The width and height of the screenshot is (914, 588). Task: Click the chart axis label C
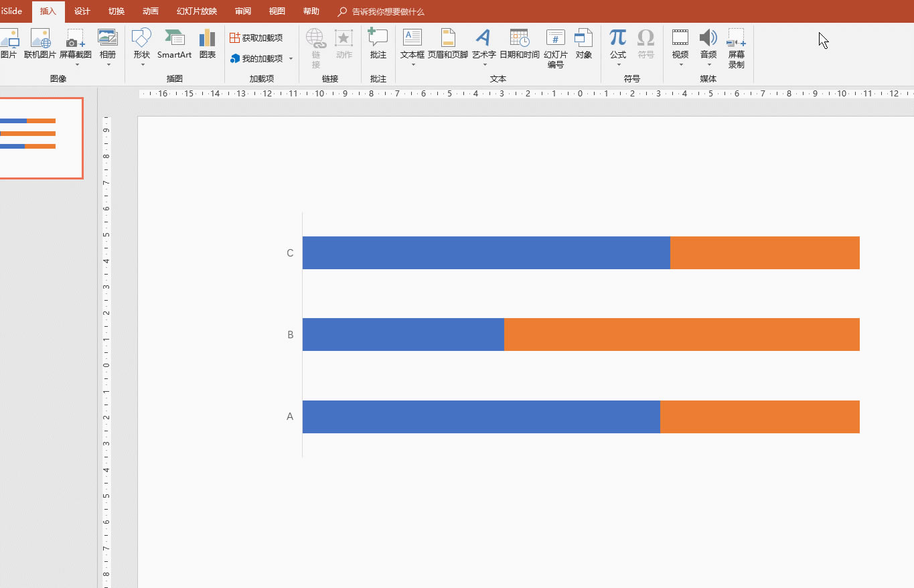tap(290, 253)
